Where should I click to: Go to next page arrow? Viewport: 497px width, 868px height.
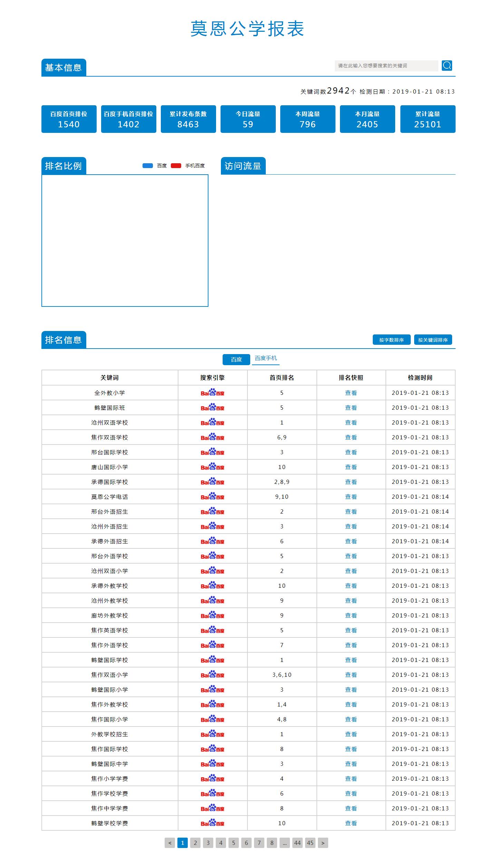(x=323, y=843)
